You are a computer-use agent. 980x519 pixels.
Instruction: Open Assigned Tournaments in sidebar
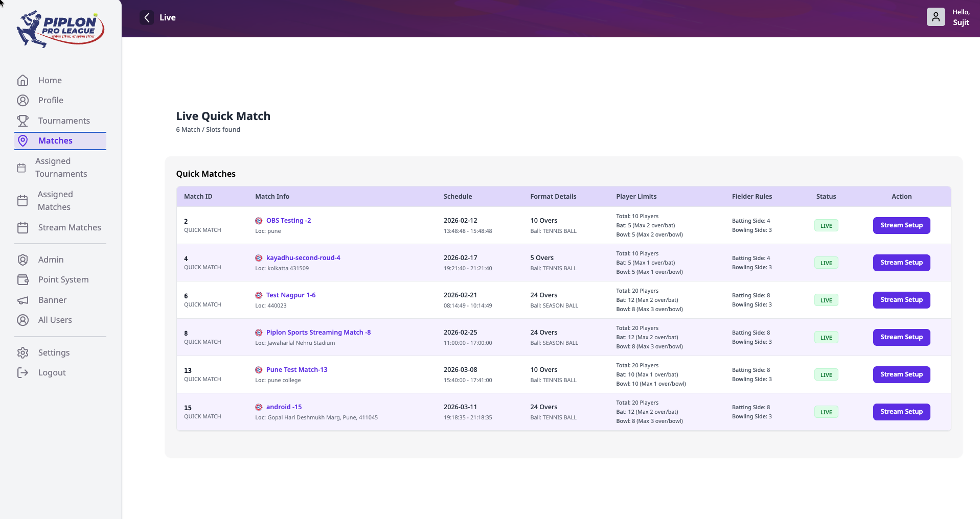(x=60, y=168)
